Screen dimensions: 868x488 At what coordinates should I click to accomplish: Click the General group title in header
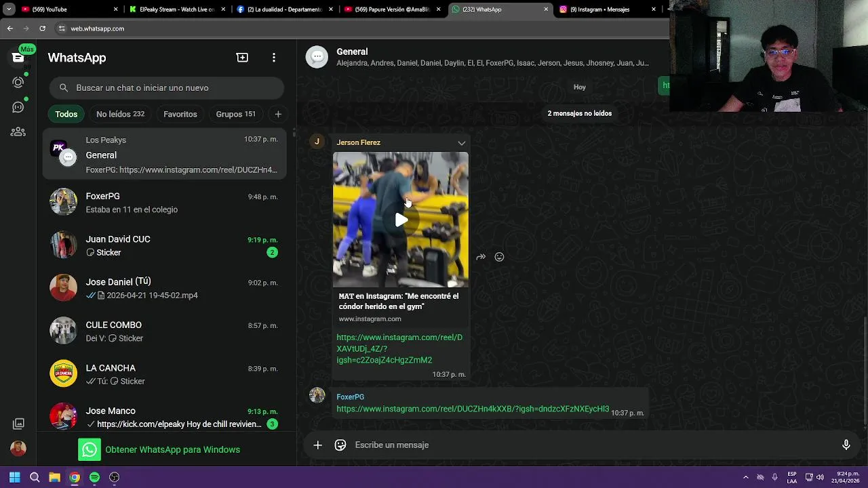[352, 52]
